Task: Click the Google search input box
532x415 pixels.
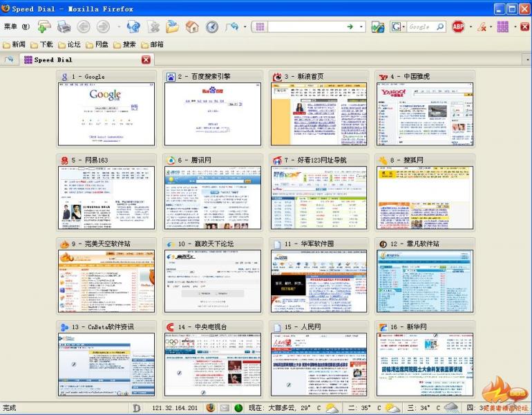Action: point(421,26)
